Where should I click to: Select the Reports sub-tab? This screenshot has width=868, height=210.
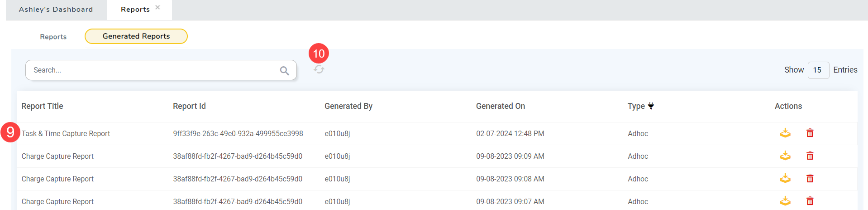pos(53,37)
